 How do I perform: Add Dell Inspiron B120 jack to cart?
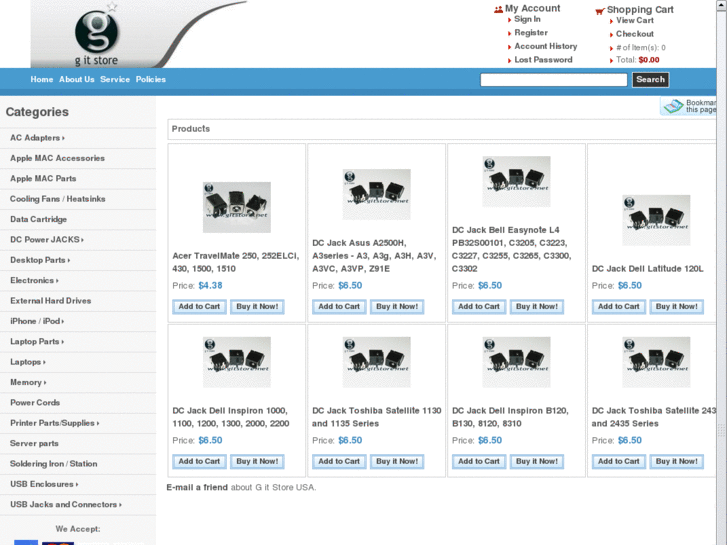[x=479, y=462]
